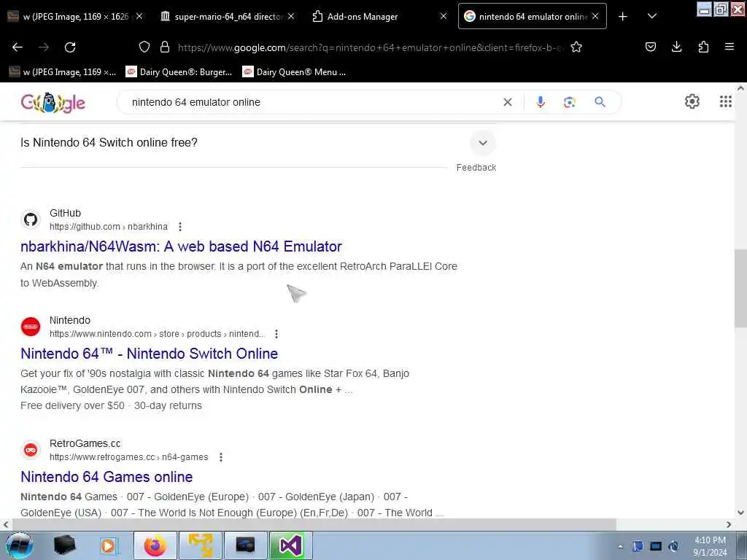Open the Extensions puzzle icon
This screenshot has width=747, height=560.
click(703, 47)
